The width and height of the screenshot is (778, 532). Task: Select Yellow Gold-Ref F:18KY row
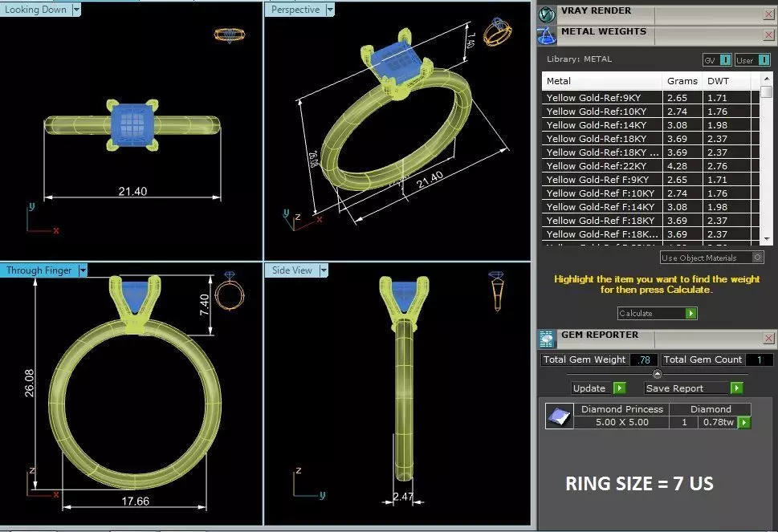(650, 221)
